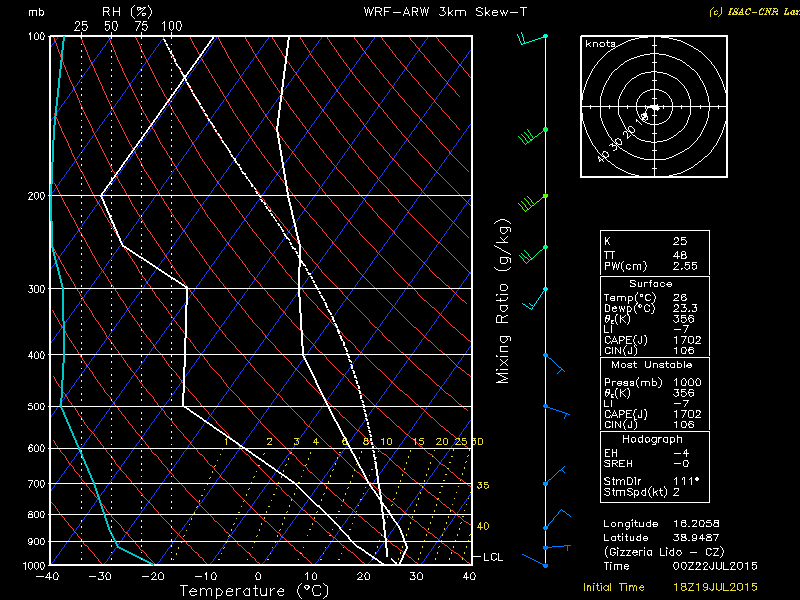Click the 300 mb pressure axis label
Image resolution: width=800 pixels, height=600 pixels.
click(36, 289)
